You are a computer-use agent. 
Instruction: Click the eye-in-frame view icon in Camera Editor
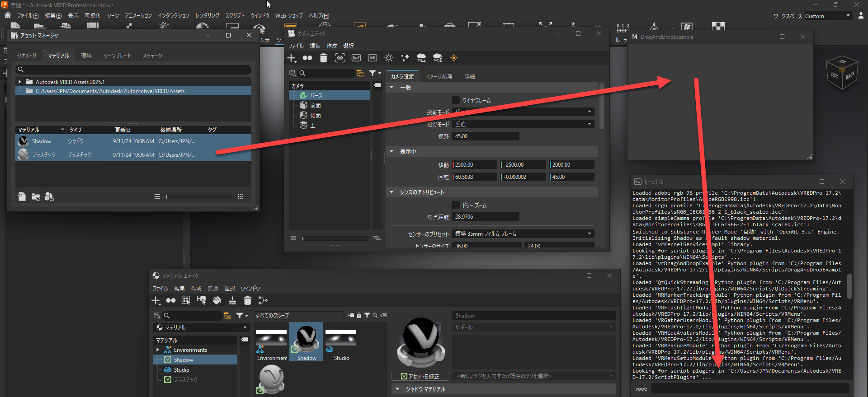tap(340, 58)
